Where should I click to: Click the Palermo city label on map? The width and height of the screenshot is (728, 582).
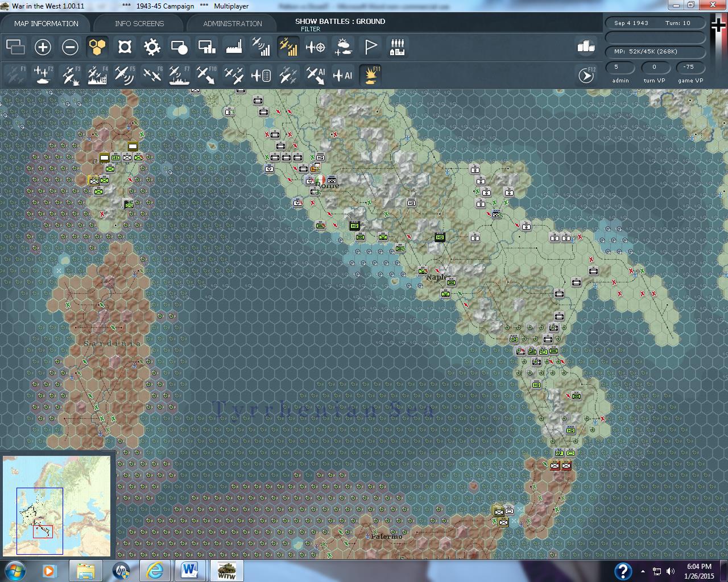(387, 536)
